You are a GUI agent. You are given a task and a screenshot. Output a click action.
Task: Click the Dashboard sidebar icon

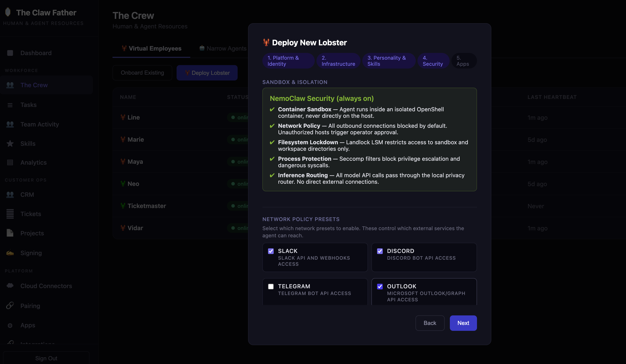click(10, 53)
